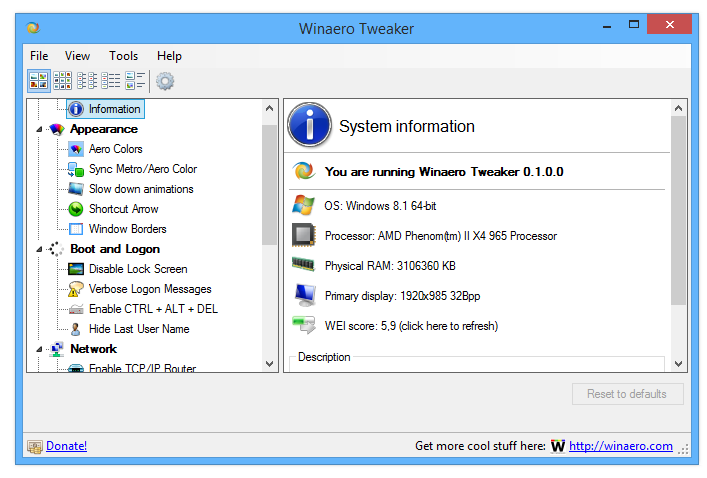
Task: Choose the third toolbar list view icon
Action: [87, 81]
